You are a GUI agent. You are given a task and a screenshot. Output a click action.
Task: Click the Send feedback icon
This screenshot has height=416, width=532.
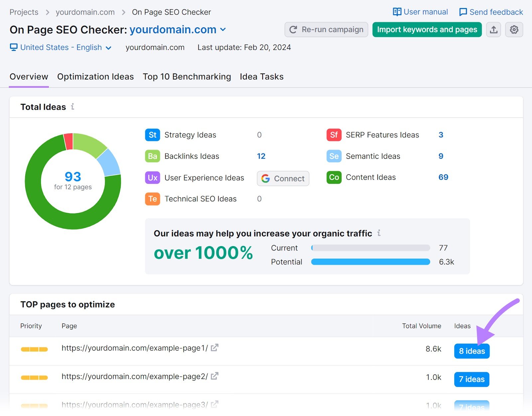click(x=463, y=12)
